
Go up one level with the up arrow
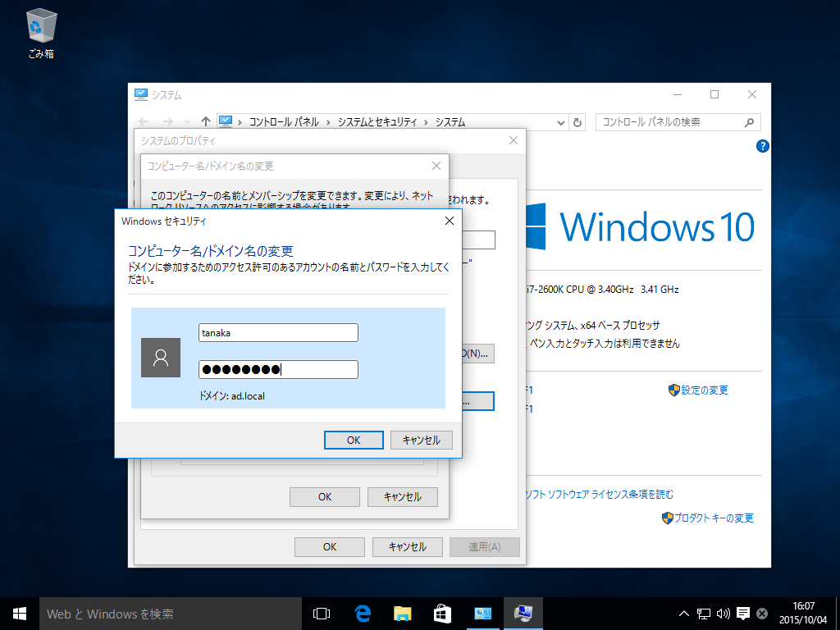[x=206, y=121]
